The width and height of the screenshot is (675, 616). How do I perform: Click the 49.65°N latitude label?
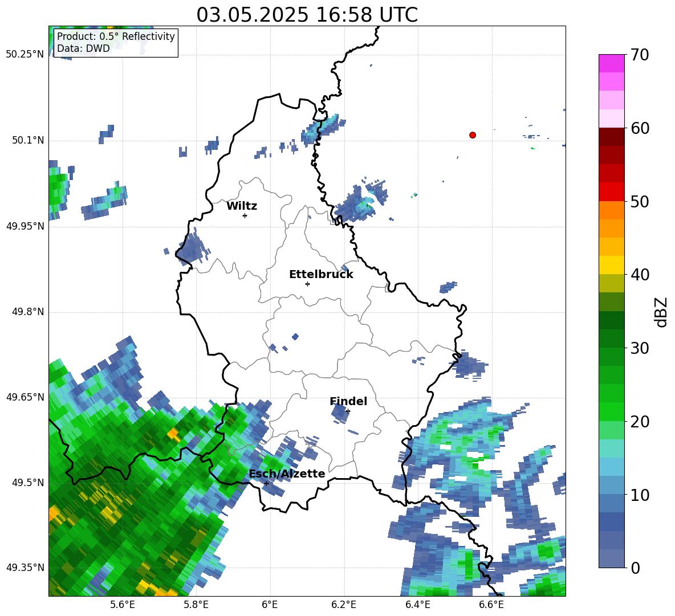[25, 397]
